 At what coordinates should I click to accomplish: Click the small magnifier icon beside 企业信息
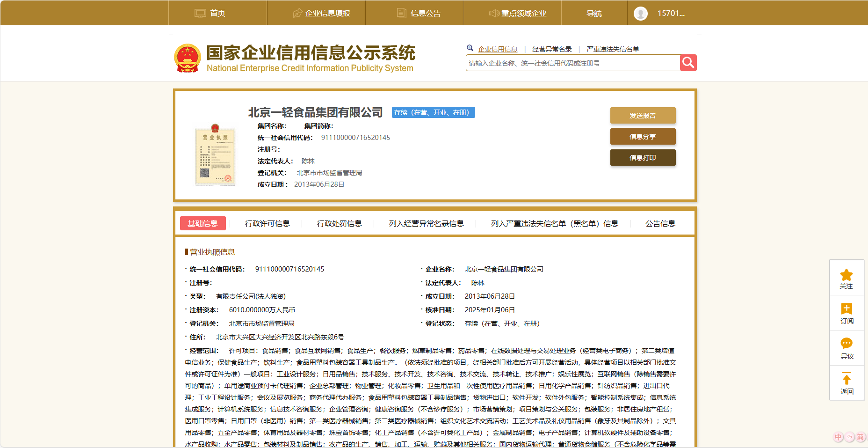coord(470,48)
